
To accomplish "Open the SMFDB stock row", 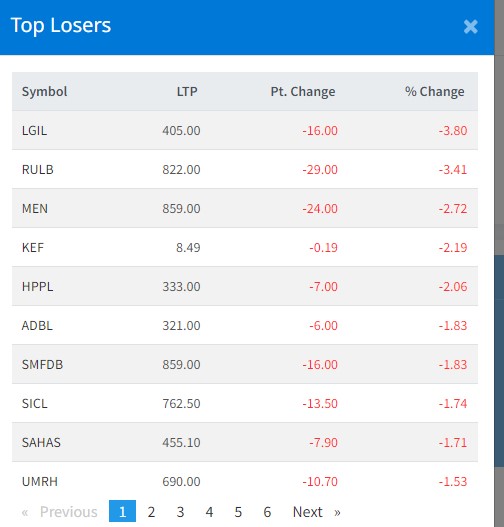I will [x=245, y=364].
